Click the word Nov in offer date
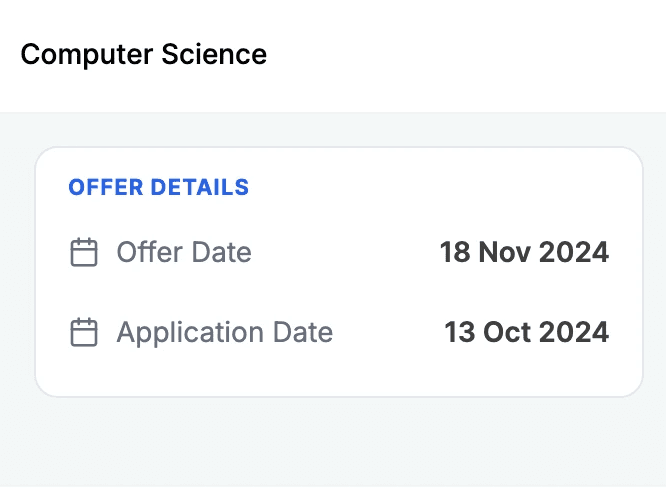Viewport: 666px width, 499px height. (x=506, y=252)
